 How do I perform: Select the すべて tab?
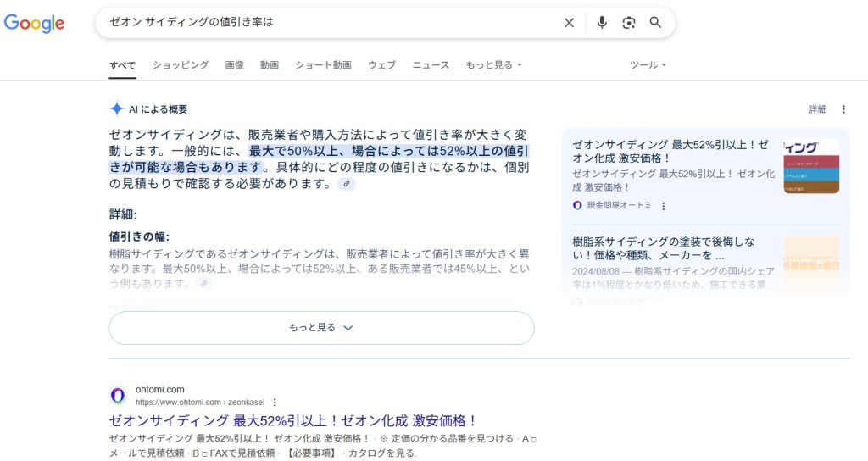coord(122,64)
